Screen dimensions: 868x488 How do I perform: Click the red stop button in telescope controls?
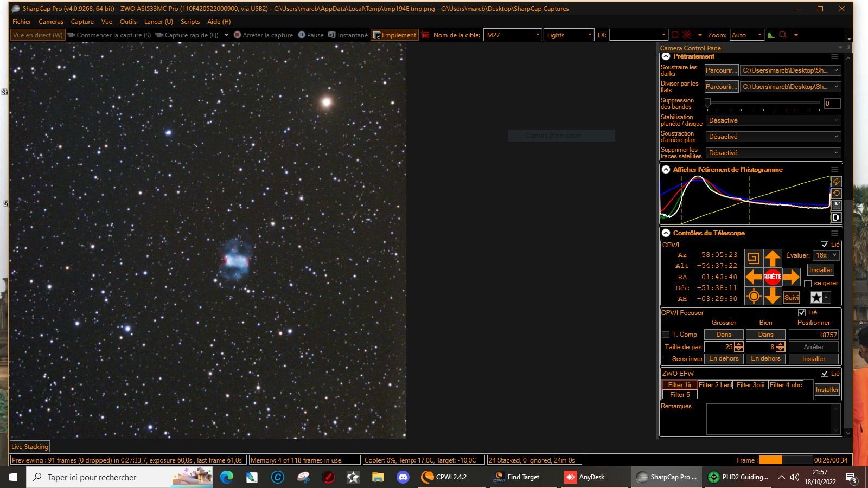[x=773, y=277]
